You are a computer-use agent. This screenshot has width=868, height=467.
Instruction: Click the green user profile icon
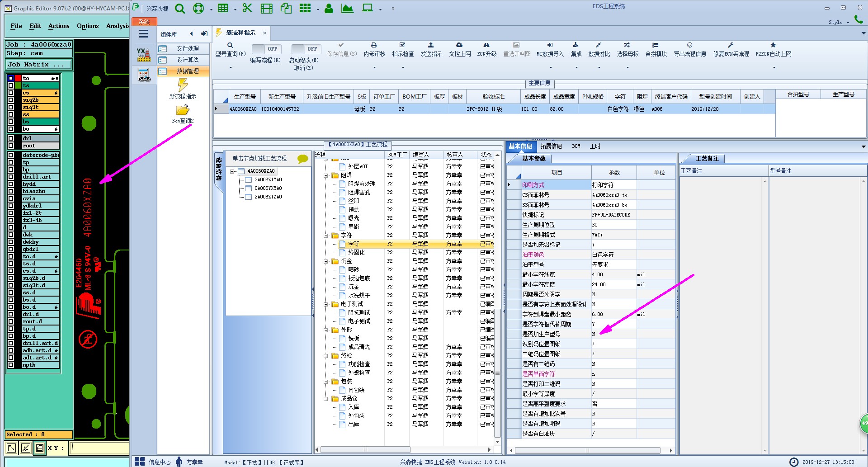click(x=329, y=8)
